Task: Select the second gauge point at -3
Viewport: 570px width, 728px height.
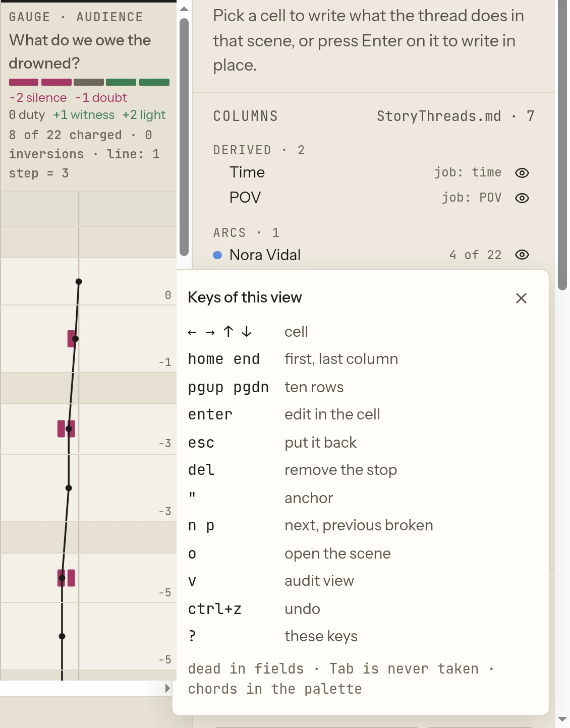Action: tap(69, 488)
